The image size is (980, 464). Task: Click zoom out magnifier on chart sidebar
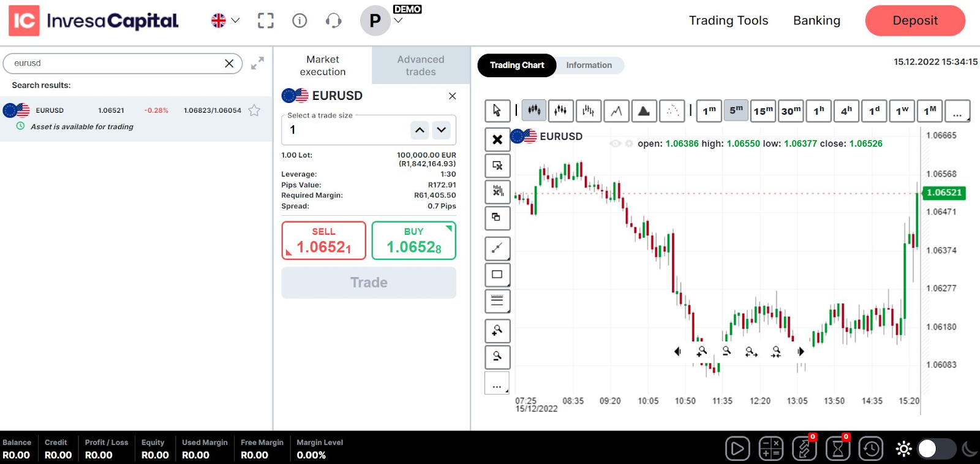pyautogui.click(x=497, y=357)
